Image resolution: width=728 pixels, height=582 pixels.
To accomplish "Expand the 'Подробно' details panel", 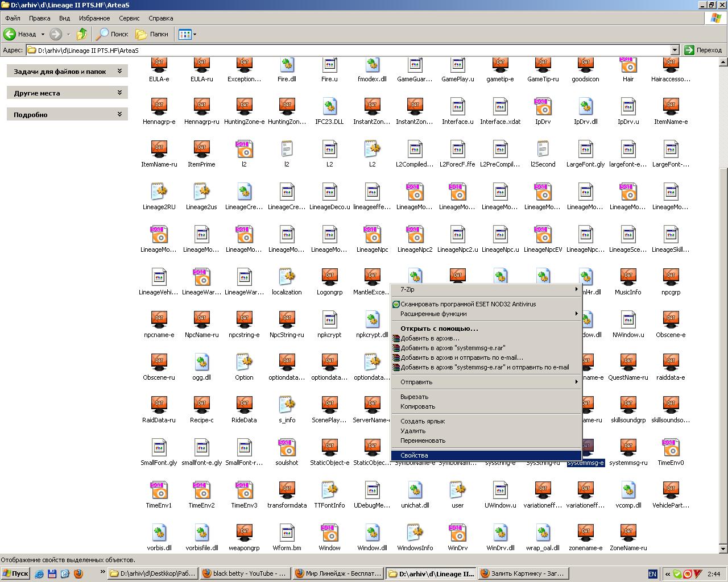I will click(x=119, y=114).
